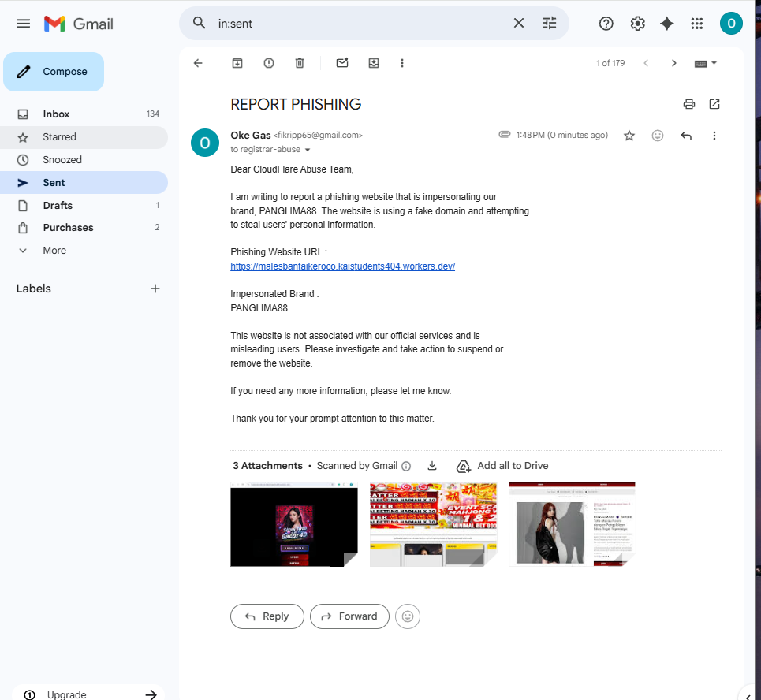
Task: Open search options filter icon
Action: [550, 23]
